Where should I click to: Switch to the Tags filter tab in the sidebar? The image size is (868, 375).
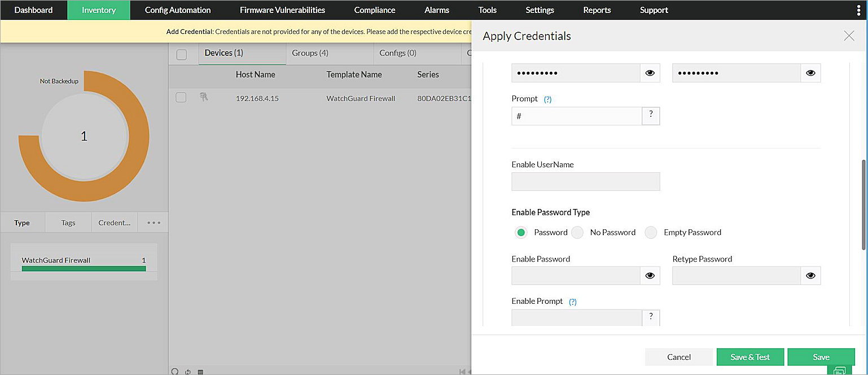coord(68,222)
